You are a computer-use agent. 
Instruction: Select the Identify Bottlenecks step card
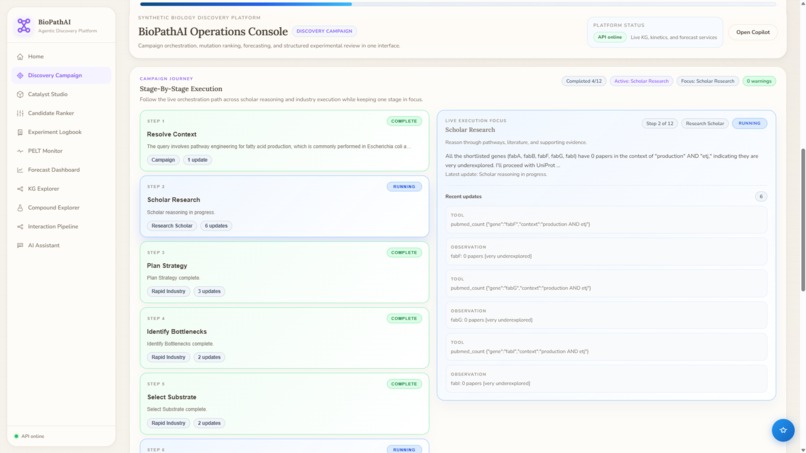click(284, 338)
